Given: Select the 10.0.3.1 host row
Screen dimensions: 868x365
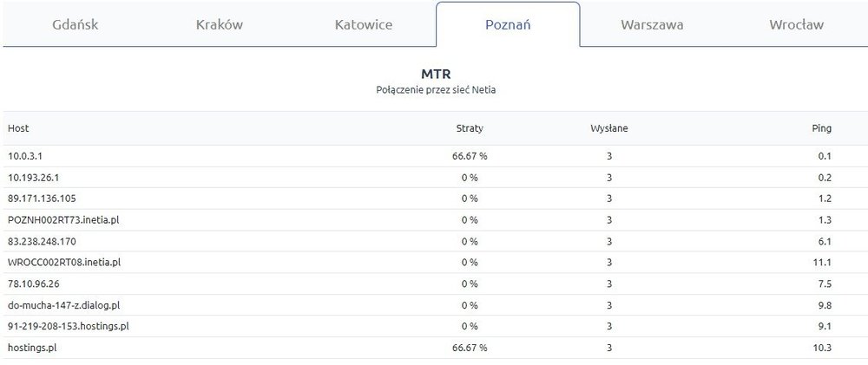Looking at the screenshot, I should [26, 156].
